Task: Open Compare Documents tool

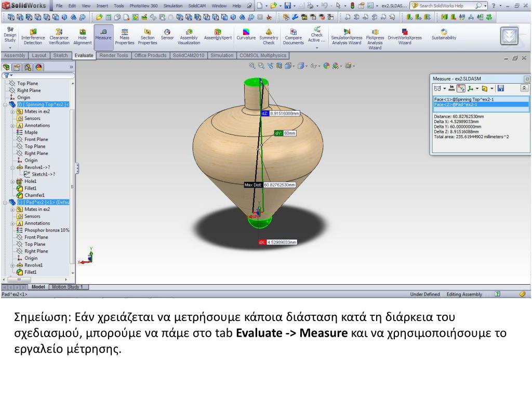Action: coord(293,37)
